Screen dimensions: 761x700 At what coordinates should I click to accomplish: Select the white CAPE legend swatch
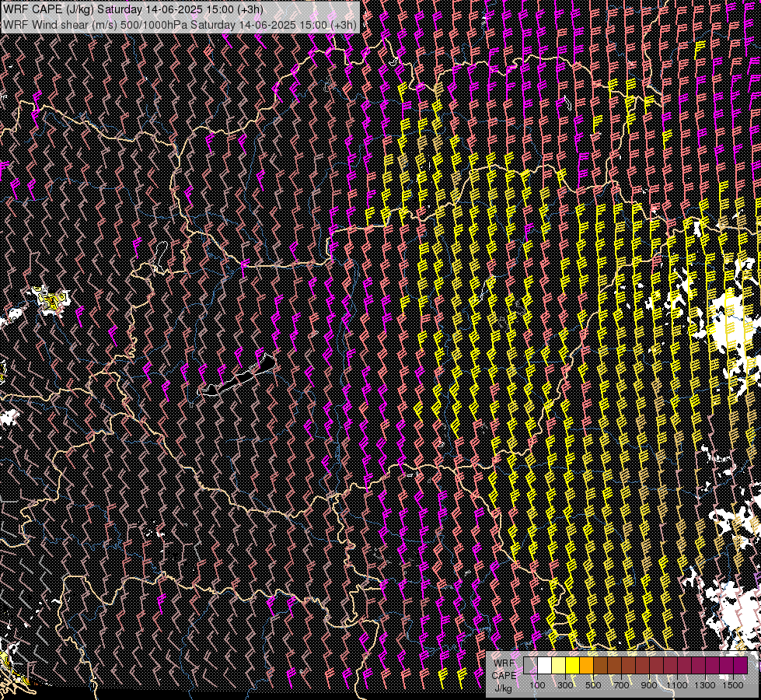pyautogui.click(x=545, y=665)
